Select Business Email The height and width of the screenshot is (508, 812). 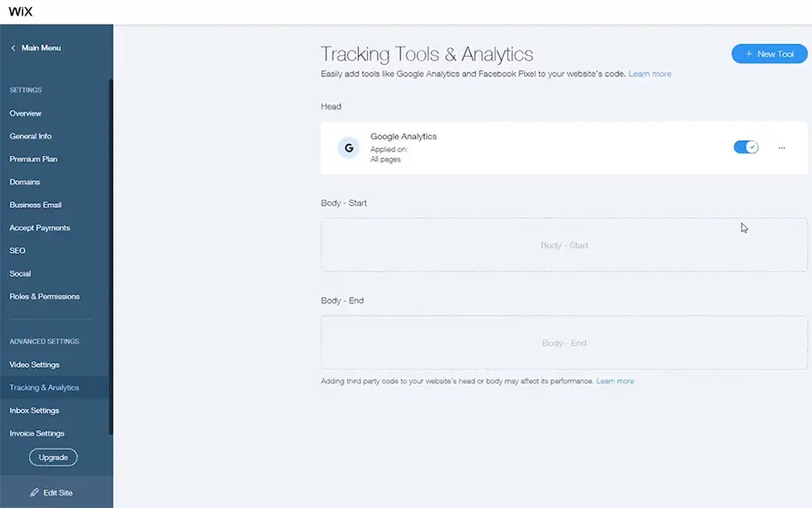coord(35,205)
